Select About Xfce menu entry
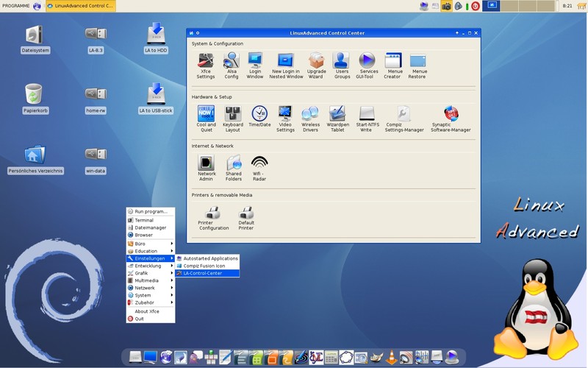Screen dimensions: 588x368 tap(151, 311)
